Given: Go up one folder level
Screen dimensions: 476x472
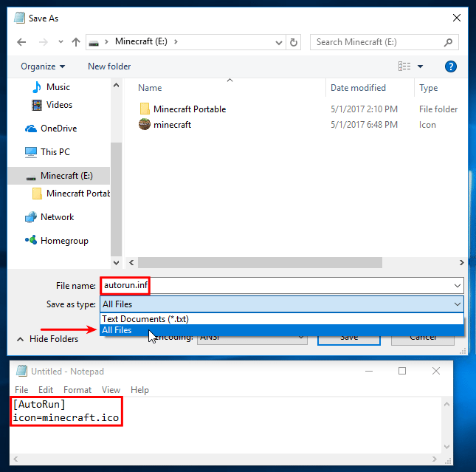Looking at the screenshot, I should coord(76,42).
